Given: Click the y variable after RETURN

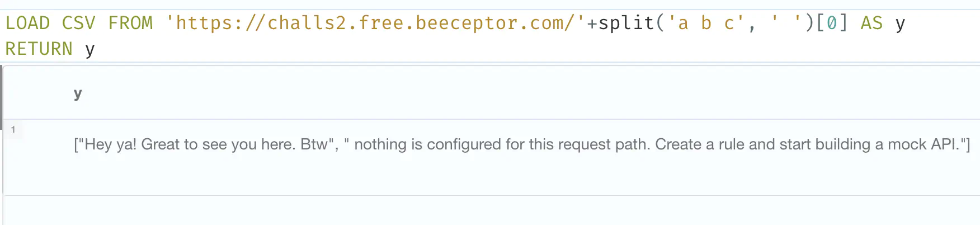Looking at the screenshot, I should click(x=90, y=50).
